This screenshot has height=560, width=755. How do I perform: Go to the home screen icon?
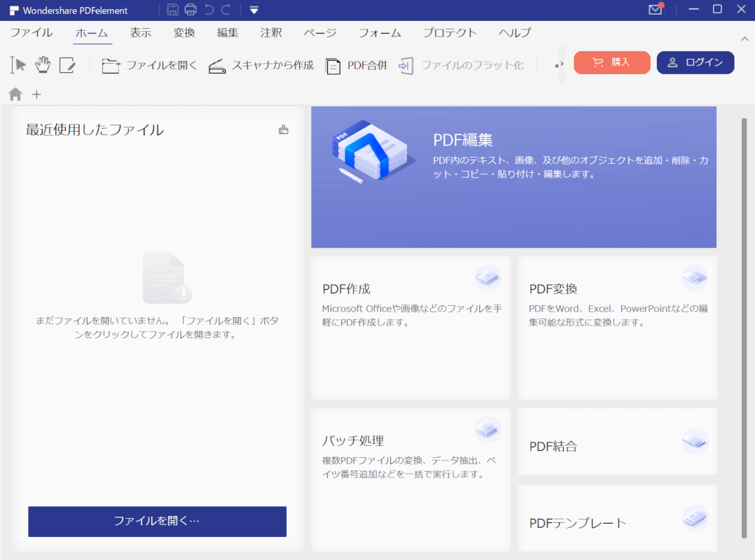14,94
